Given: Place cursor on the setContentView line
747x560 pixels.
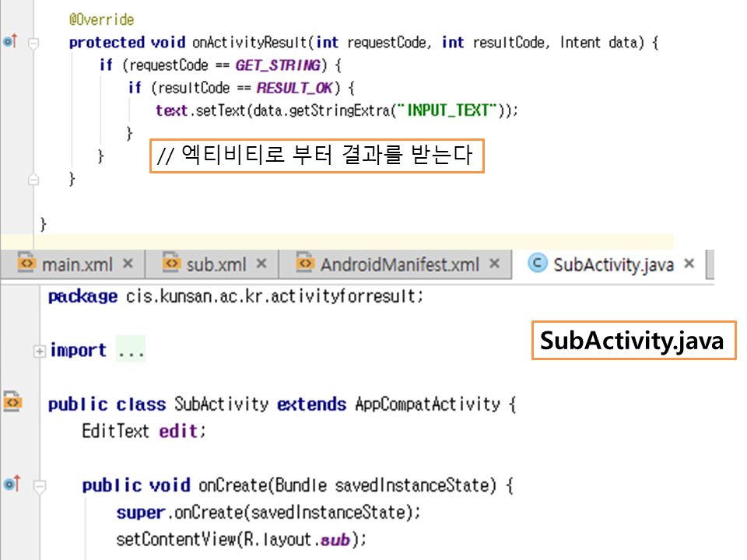Looking at the screenshot, I should (x=240, y=539).
